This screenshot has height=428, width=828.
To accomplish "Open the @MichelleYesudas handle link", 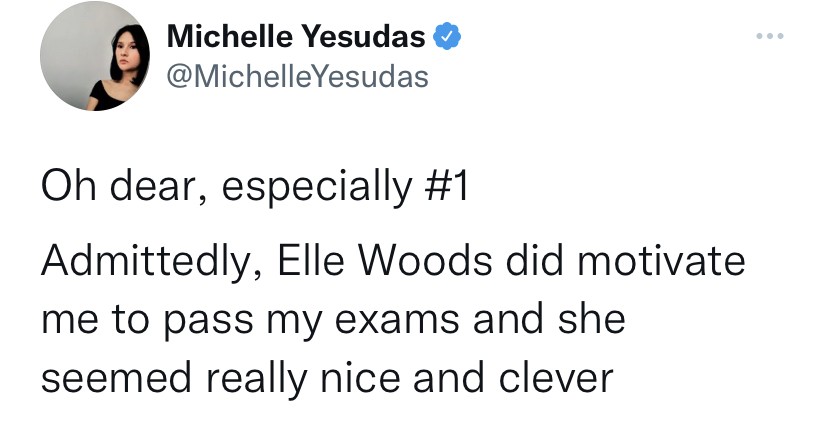I will [x=298, y=77].
